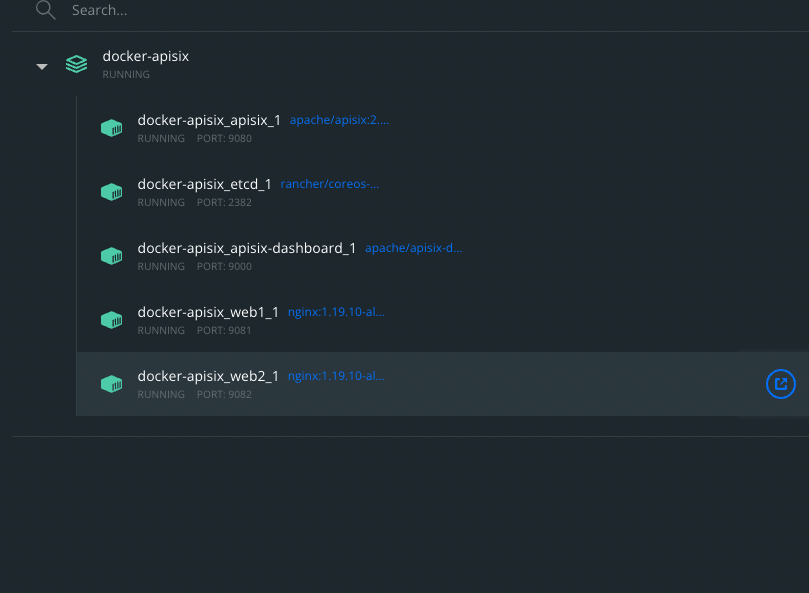Click the PORT: 2382 label
This screenshot has height=593, width=809.
(x=224, y=202)
